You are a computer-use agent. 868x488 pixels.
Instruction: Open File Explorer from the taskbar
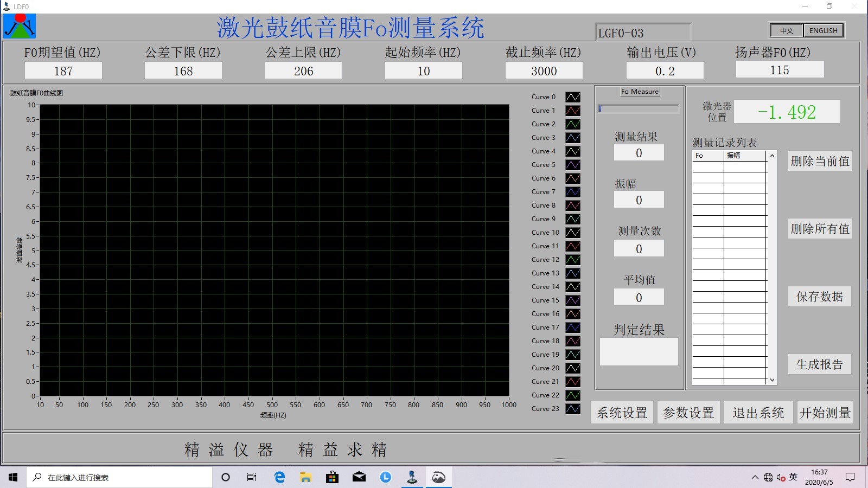click(306, 477)
